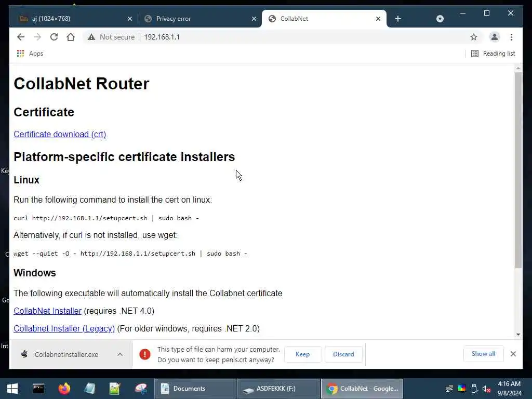Open the Reading list
Screen dimensions: 532x399
[493, 54]
